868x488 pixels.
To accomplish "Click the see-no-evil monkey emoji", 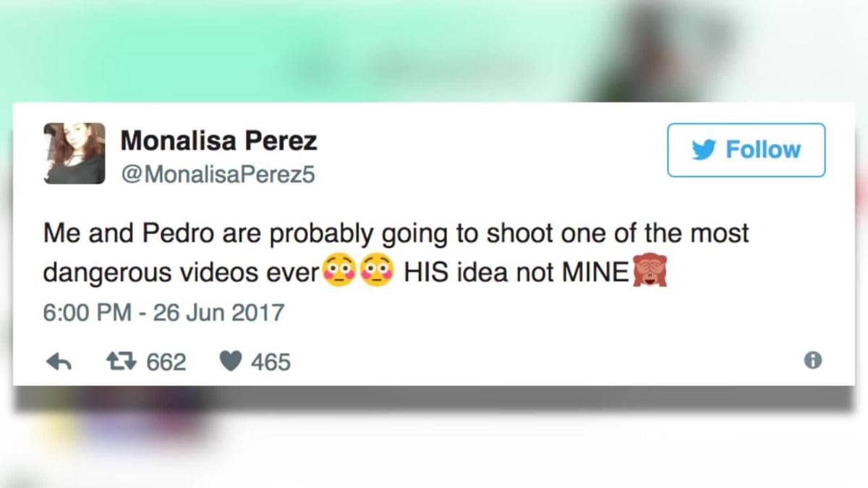I will tap(649, 272).
